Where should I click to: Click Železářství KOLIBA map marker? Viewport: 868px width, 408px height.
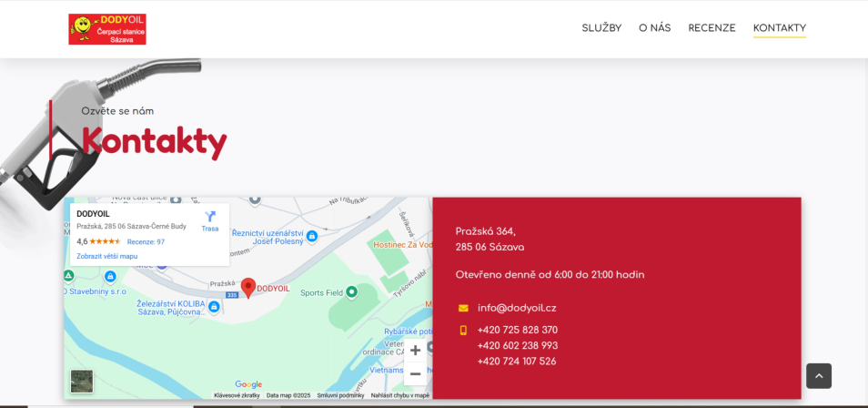coord(214,306)
